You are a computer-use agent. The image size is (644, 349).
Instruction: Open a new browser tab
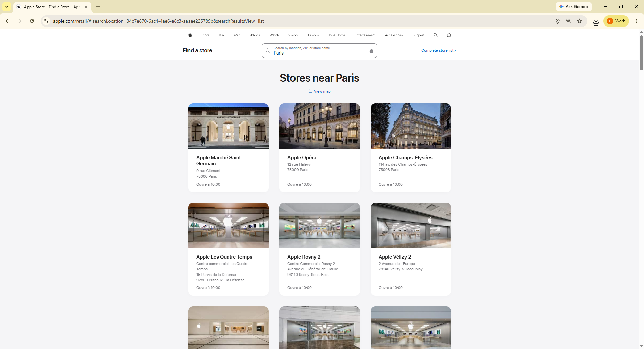click(x=98, y=7)
